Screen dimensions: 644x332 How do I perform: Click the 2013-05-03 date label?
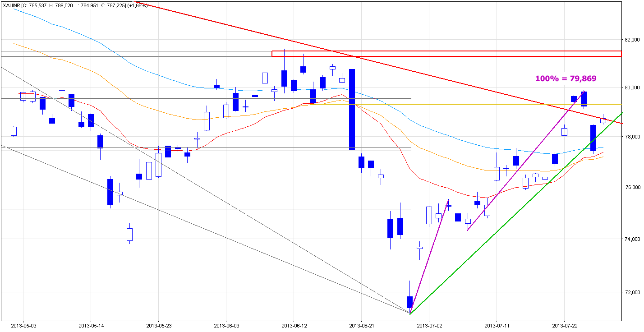pyautogui.click(x=23, y=325)
